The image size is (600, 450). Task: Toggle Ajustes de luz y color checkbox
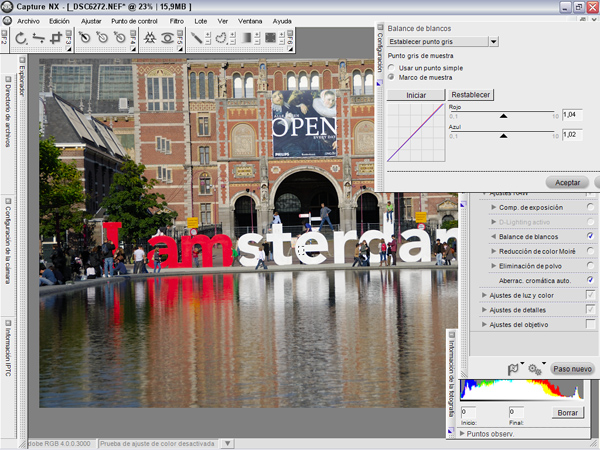pyautogui.click(x=590, y=295)
